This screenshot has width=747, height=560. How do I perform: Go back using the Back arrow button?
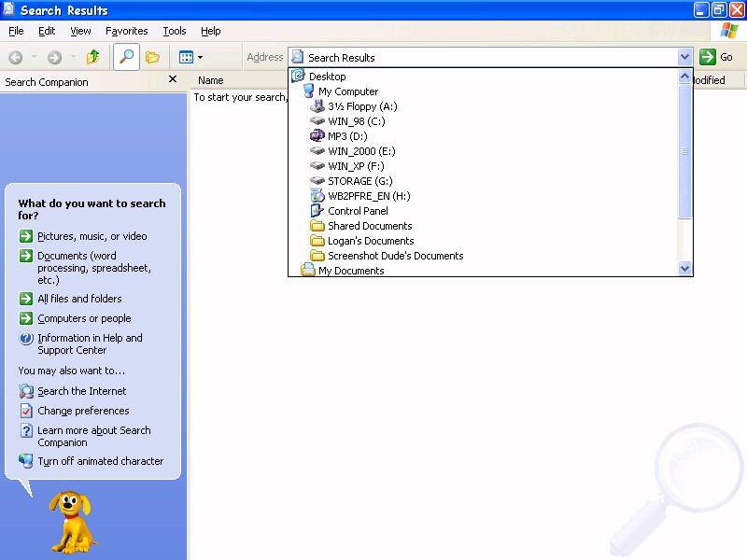tap(15, 58)
